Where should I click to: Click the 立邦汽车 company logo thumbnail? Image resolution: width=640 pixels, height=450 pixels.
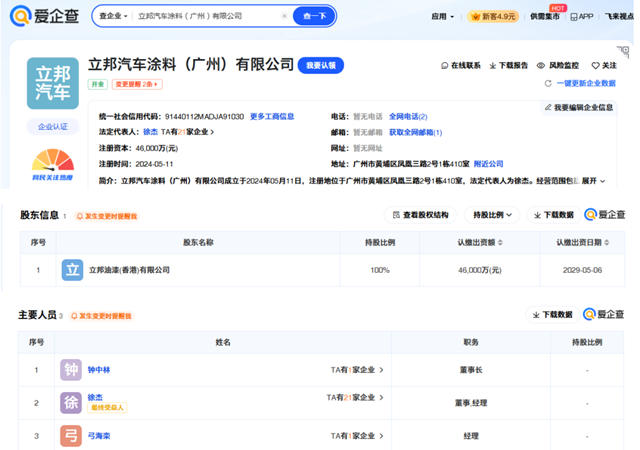click(53, 83)
